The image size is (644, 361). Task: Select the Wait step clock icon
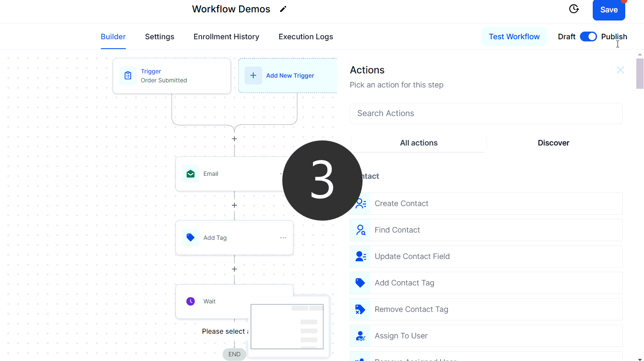tap(190, 301)
